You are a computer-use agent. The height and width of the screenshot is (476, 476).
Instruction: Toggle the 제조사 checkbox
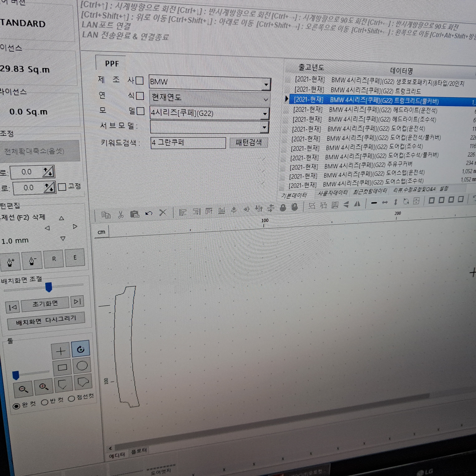[x=139, y=81]
